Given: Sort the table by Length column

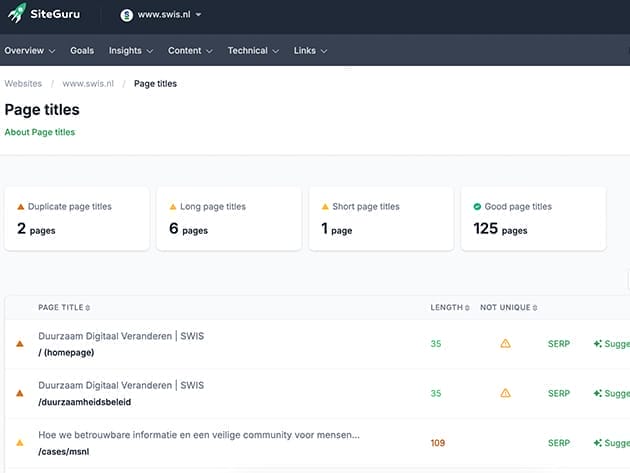Looking at the screenshot, I should [449, 307].
